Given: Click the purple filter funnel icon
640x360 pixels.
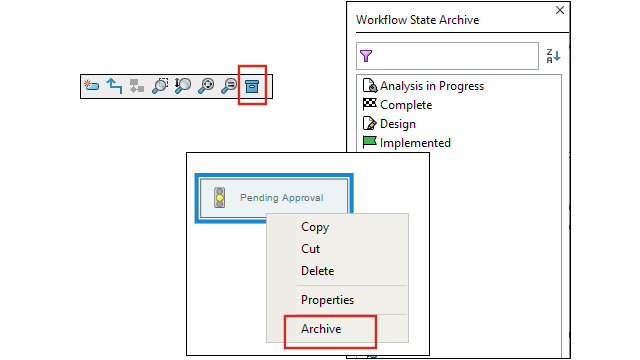Looking at the screenshot, I should [x=366, y=56].
